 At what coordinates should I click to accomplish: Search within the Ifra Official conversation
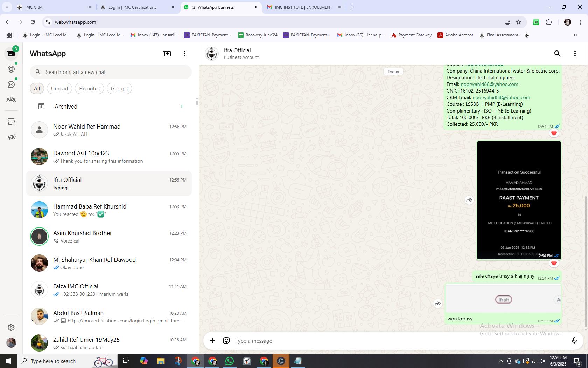557,54
